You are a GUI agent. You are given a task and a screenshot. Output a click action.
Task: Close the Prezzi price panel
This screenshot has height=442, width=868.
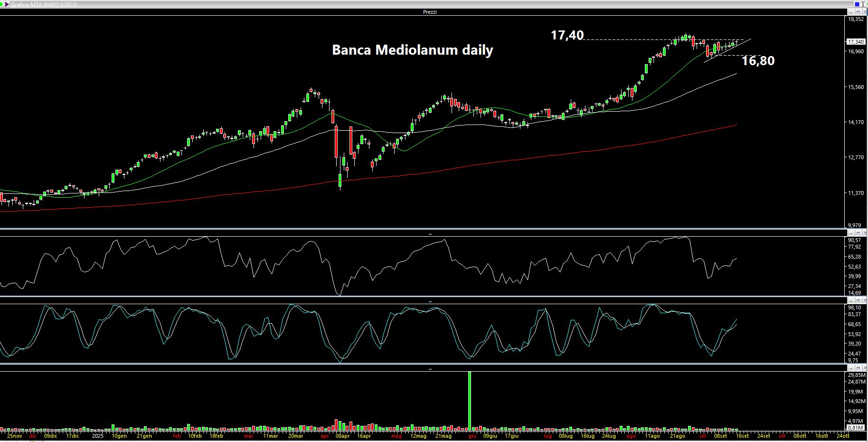point(864,12)
